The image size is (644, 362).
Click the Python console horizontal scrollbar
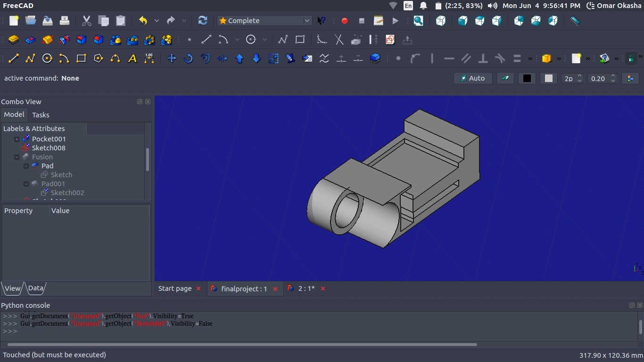click(242, 345)
